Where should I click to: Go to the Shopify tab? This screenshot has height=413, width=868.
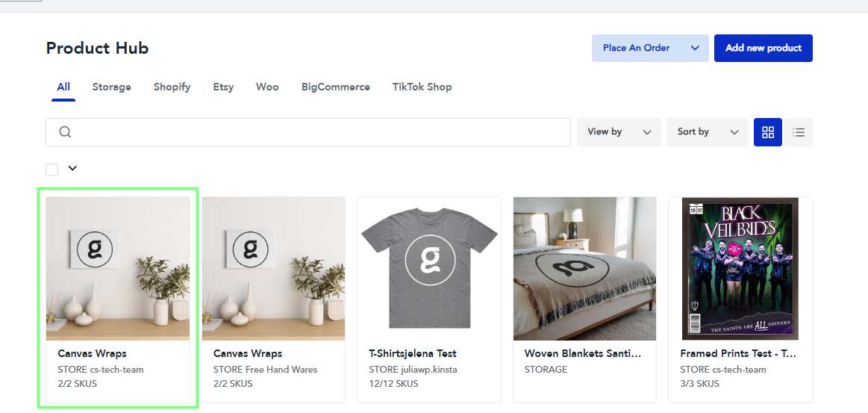tap(172, 87)
